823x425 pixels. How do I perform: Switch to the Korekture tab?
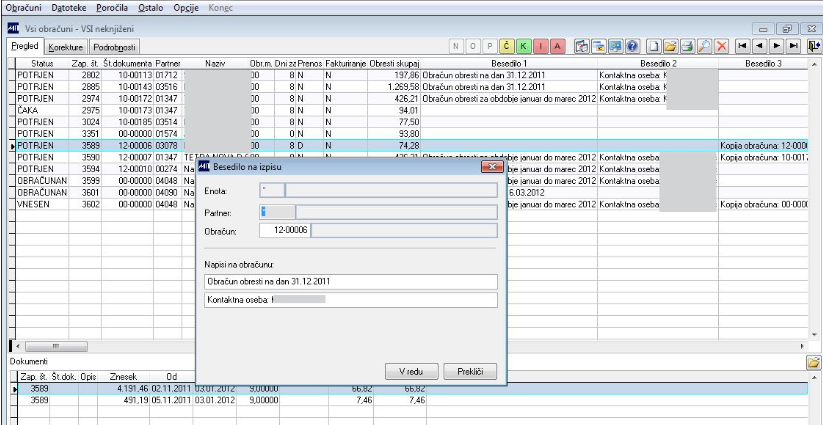65,47
